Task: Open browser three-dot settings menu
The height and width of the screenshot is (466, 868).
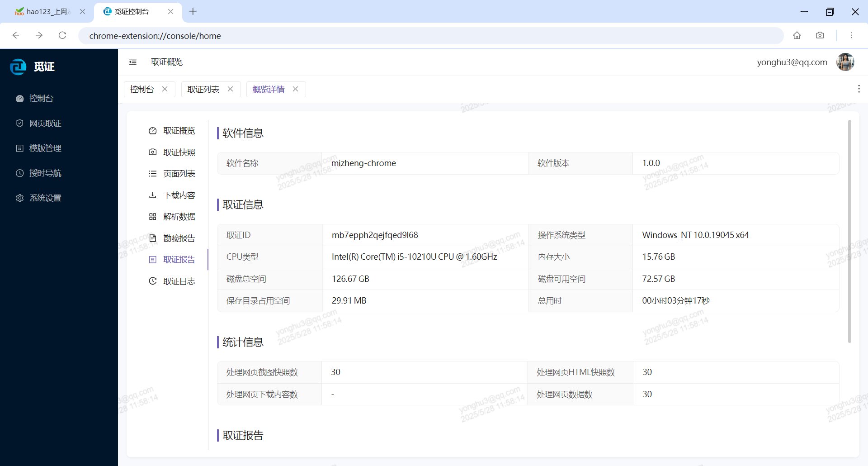Action: pyautogui.click(x=851, y=36)
